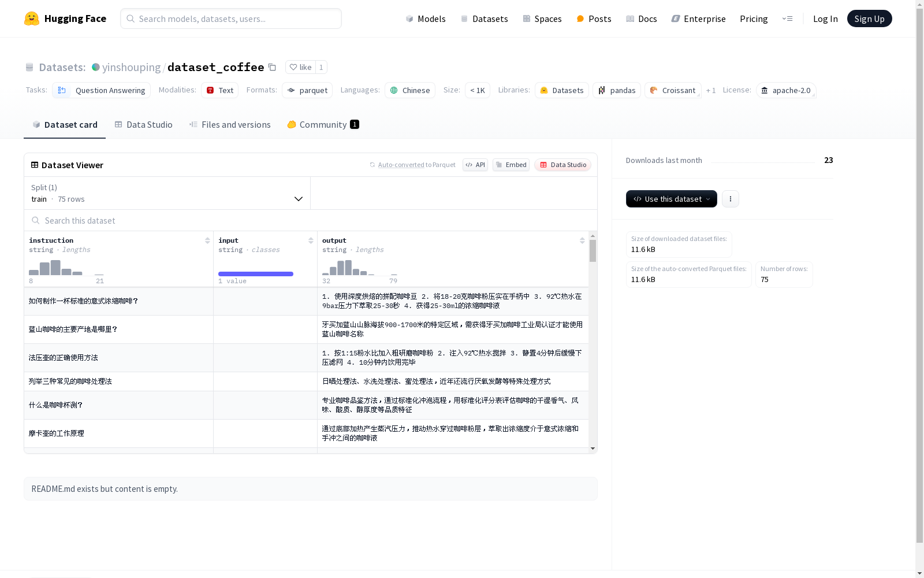Open the Community tab
The height and width of the screenshot is (578, 924).
coord(323,124)
